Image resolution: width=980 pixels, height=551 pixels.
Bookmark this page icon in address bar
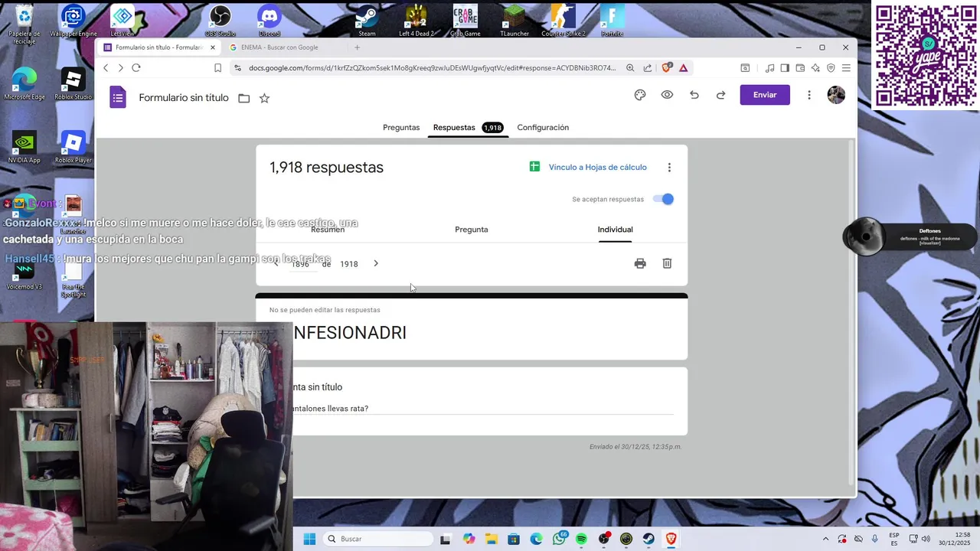tap(217, 68)
